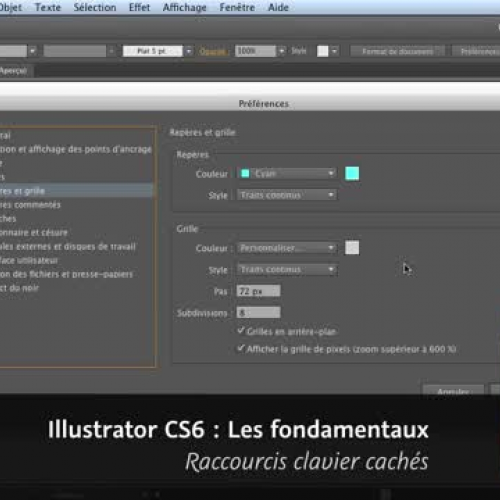Select the interface utilisateur category row
Viewport: 500px width, 500px height.
tap(76, 260)
